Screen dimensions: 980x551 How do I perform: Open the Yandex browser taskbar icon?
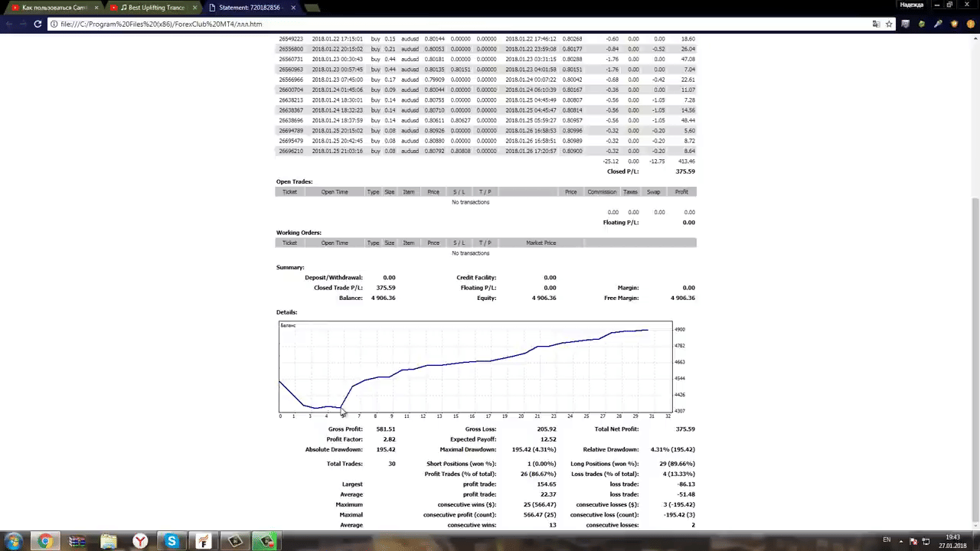140,541
